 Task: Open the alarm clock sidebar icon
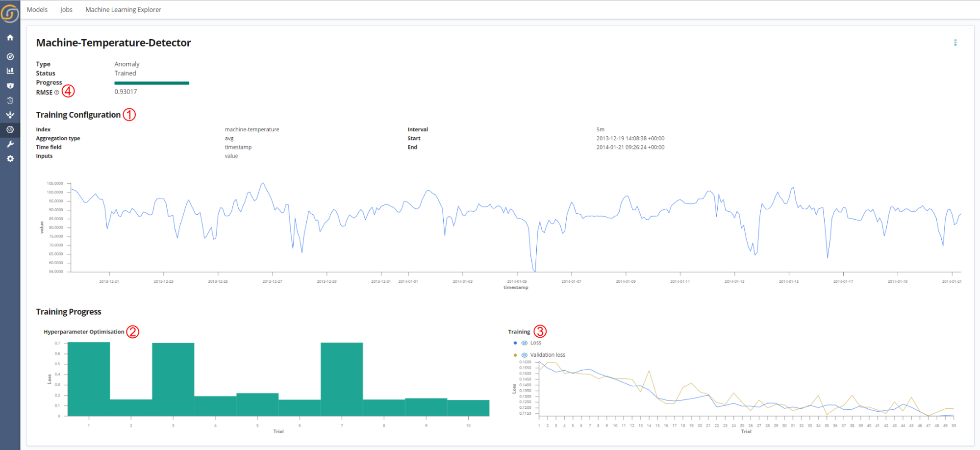coord(10,100)
